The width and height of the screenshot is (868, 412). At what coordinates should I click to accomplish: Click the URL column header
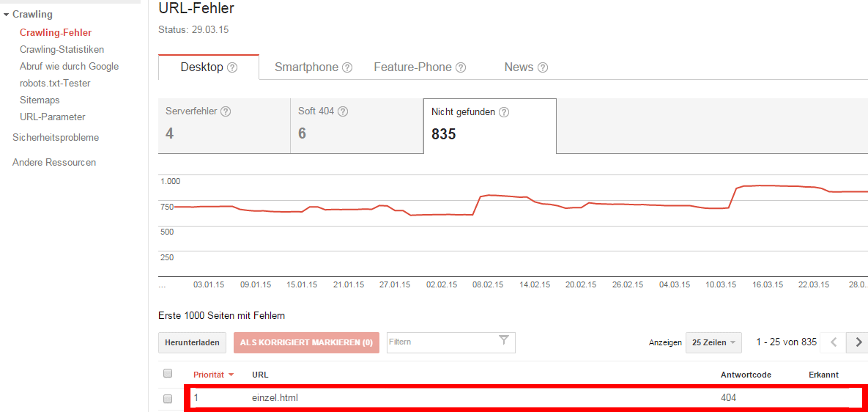pos(260,375)
